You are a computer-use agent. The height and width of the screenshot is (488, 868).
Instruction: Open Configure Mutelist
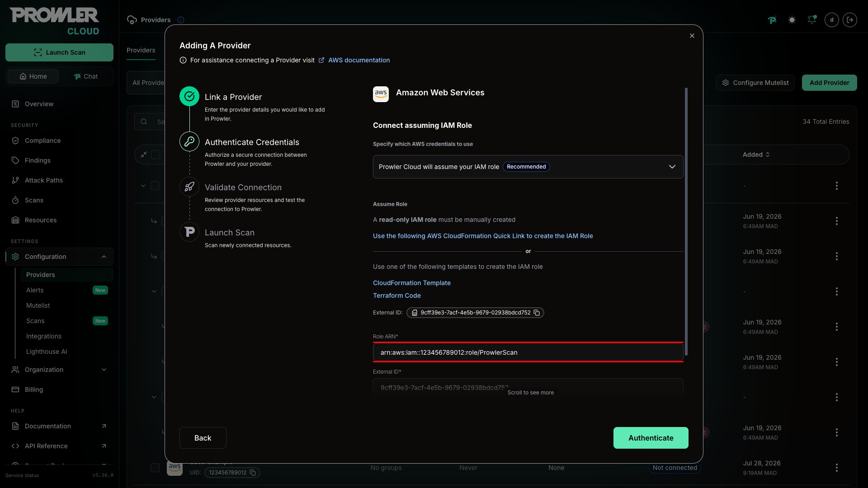(755, 83)
